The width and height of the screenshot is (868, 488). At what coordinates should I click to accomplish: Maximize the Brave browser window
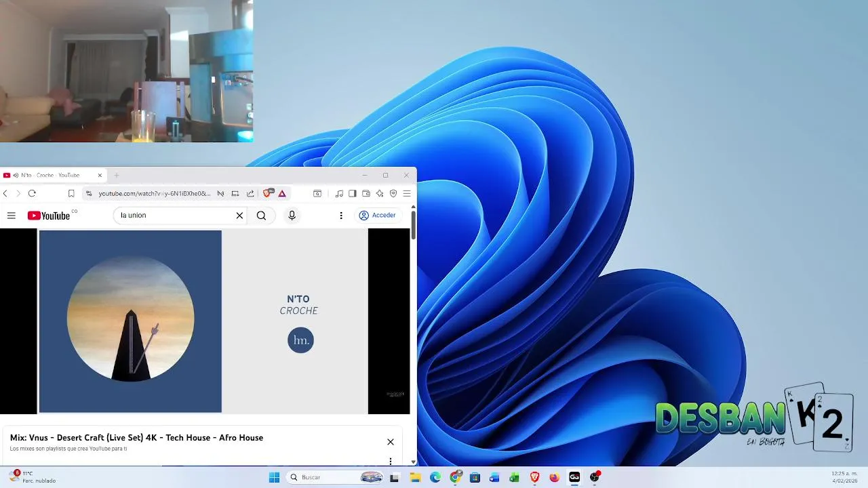click(385, 175)
